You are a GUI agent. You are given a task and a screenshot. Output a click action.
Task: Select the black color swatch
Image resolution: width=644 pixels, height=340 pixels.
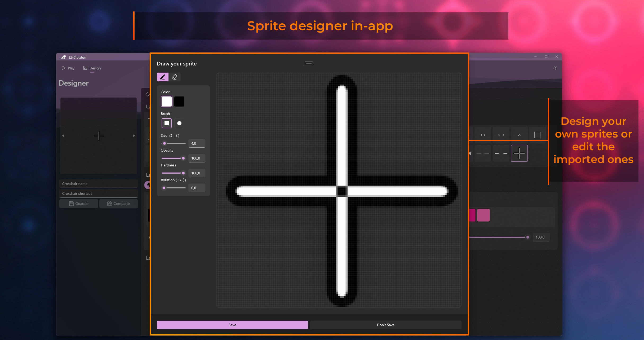179,101
